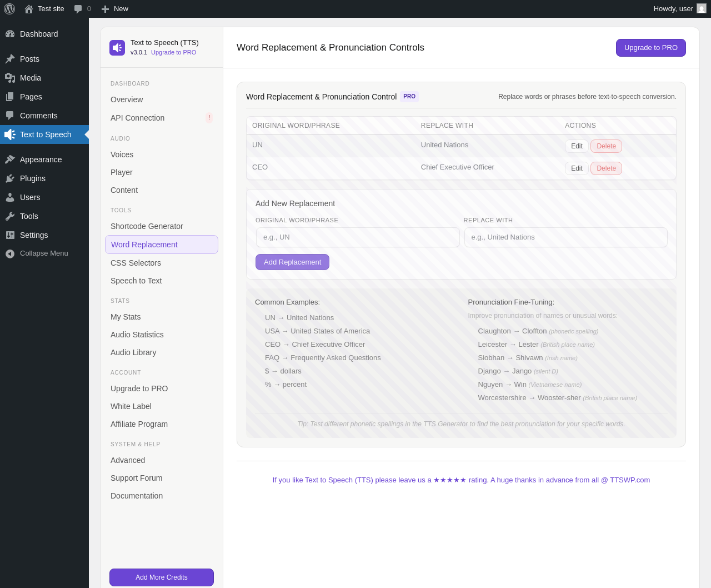Collapse the WordPress admin menu
The width and height of the screenshot is (711, 588).
(x=44, y=253)
